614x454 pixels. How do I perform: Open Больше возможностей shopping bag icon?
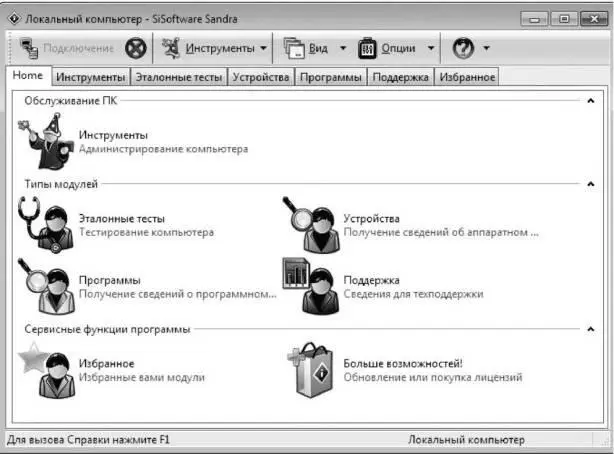(x=311, y=370)
